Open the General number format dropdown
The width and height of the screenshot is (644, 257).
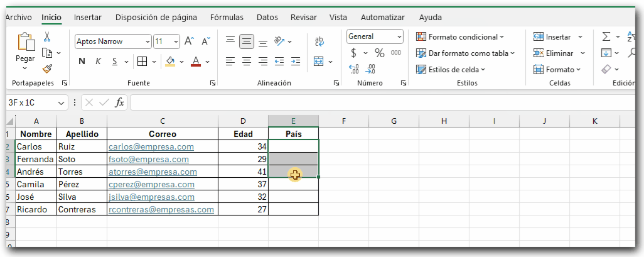(x=400, y=36)
